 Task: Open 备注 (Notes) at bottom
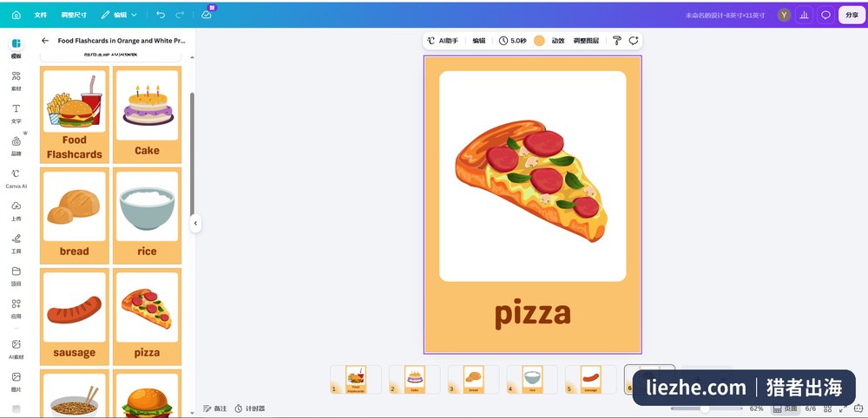[214, 408]
